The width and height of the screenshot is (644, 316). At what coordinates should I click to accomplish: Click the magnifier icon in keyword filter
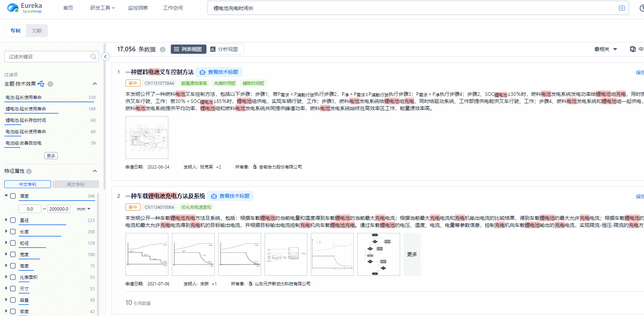(x=93, y=57)
